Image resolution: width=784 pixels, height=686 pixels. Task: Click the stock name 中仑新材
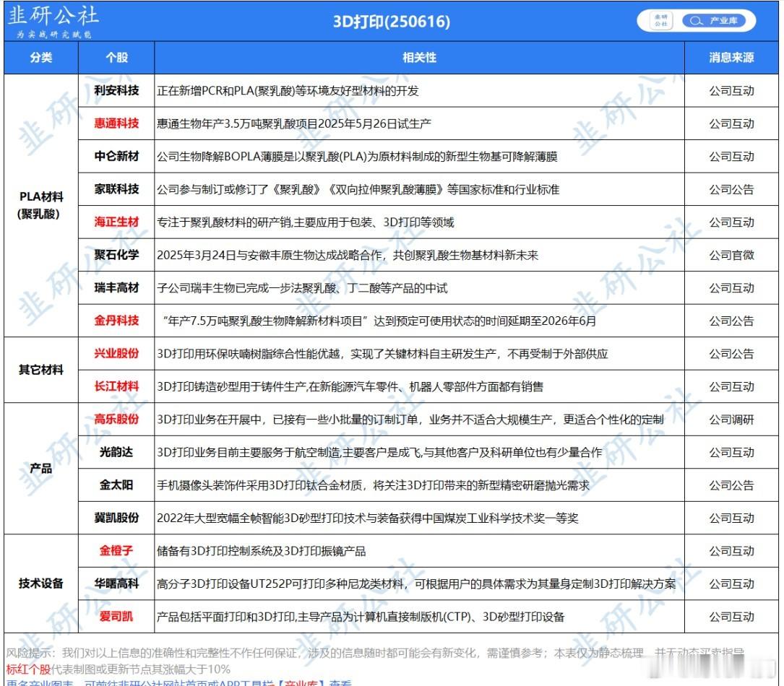point(116,157)
